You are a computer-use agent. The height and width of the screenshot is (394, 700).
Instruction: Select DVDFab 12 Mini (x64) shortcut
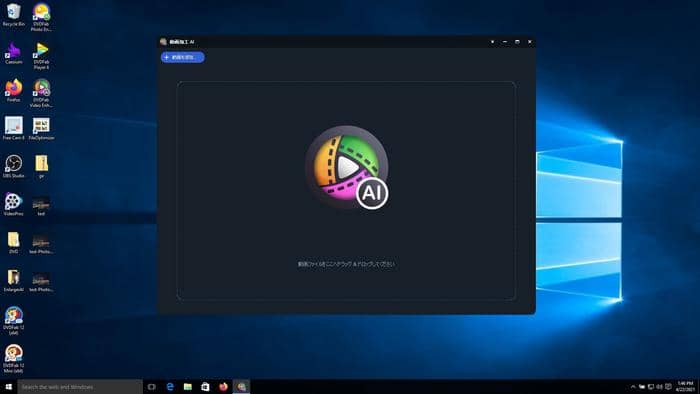point(13,358)
